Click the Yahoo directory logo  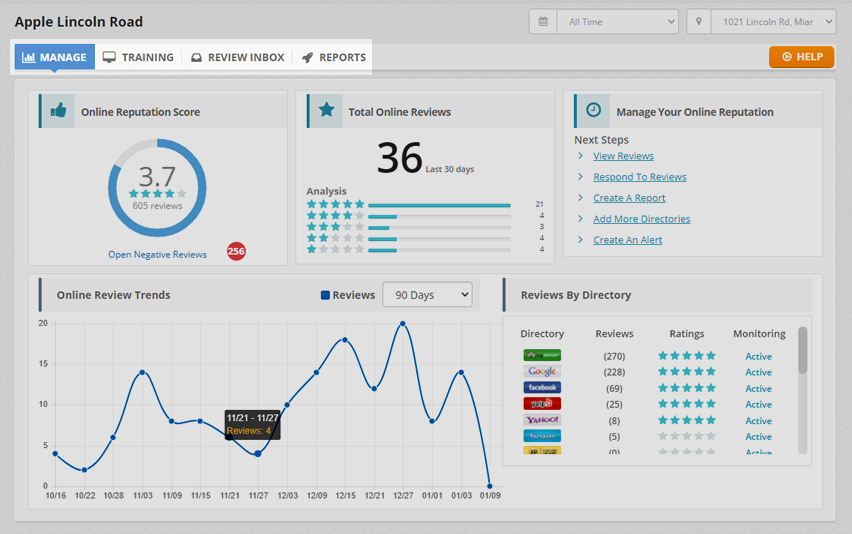click(542, 420)
